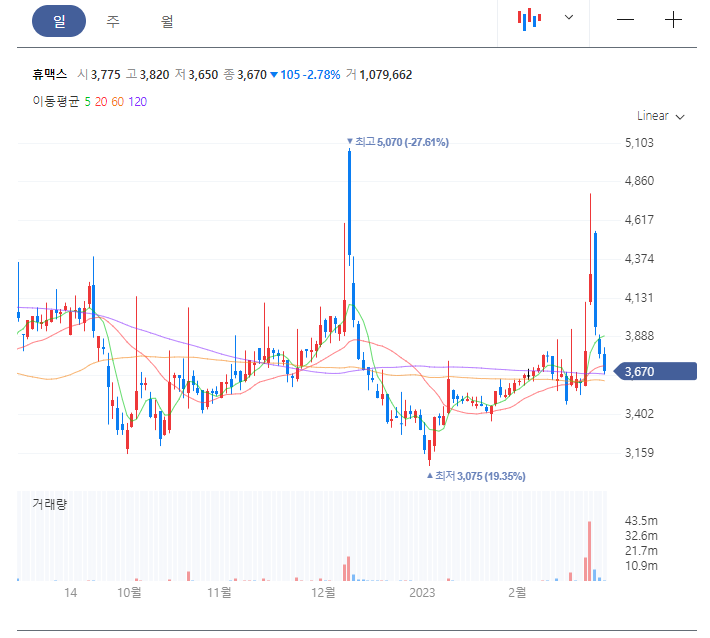Click the 4,374 price axis label

point(639,259)
